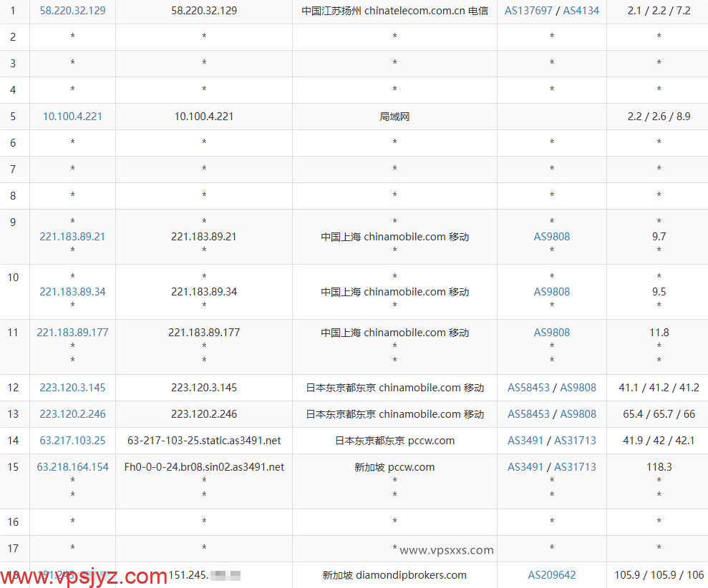The width and height of the screenshot is (708, 588).
Task: Select hostname text 223.120.2.246 in second column
Action: coord(204,413)
